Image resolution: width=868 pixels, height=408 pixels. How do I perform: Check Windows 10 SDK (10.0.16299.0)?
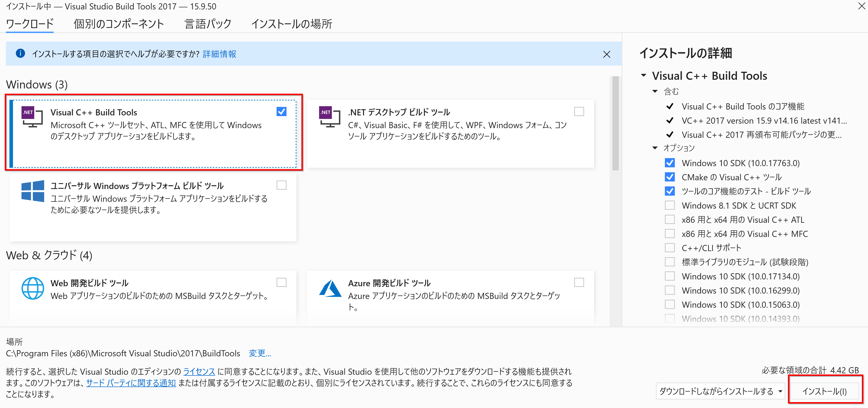pyautogui.click(x=670, y=290)
